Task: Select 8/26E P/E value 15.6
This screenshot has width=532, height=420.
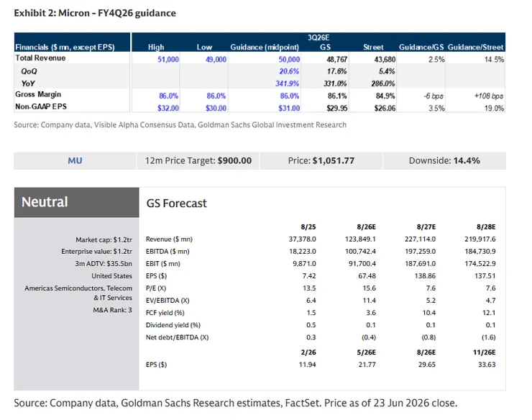Action: pyautogui.click(x=369, y=288)
